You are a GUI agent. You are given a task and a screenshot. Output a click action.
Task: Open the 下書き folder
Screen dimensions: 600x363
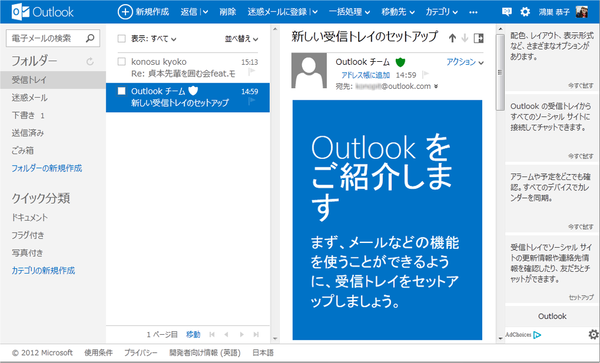pos(28,115)
